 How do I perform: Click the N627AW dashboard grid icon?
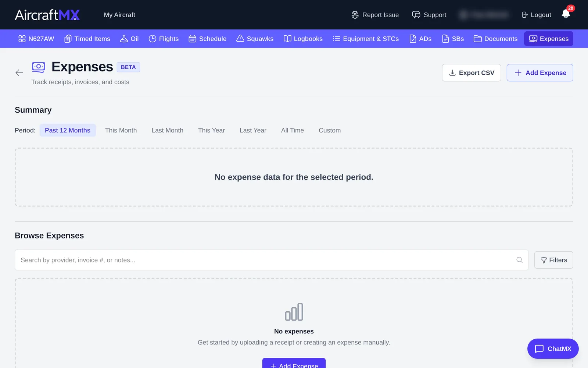(22, 39)
